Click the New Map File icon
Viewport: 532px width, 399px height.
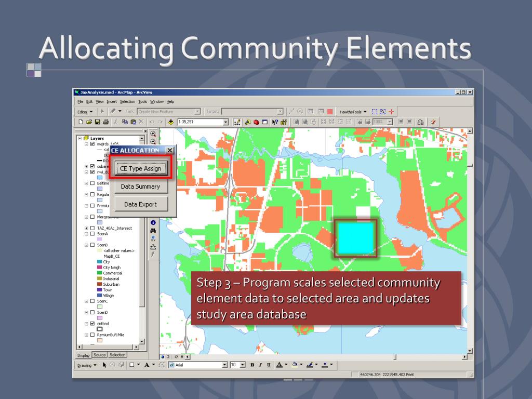pyautogui.click(x=81, y=122)
